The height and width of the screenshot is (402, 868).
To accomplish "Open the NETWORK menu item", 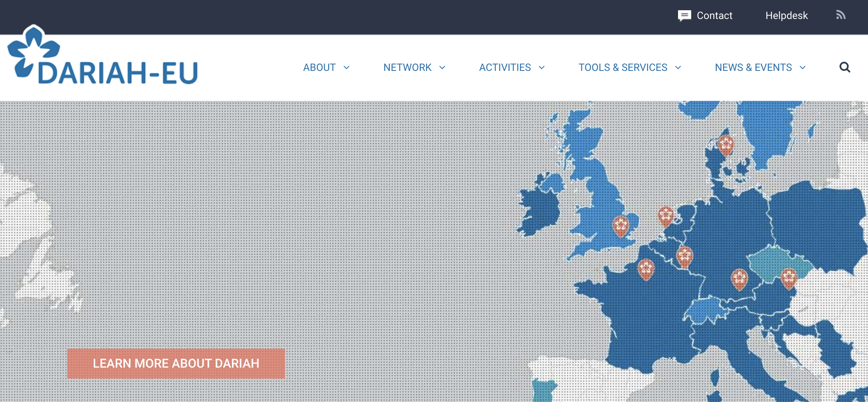I will 407,68.
